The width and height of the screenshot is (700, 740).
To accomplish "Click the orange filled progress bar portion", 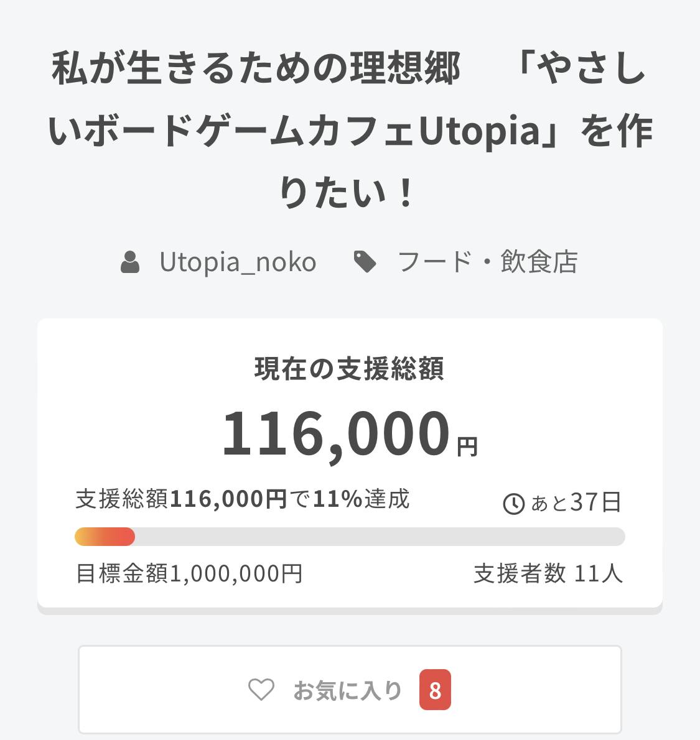I will (105, 537).
